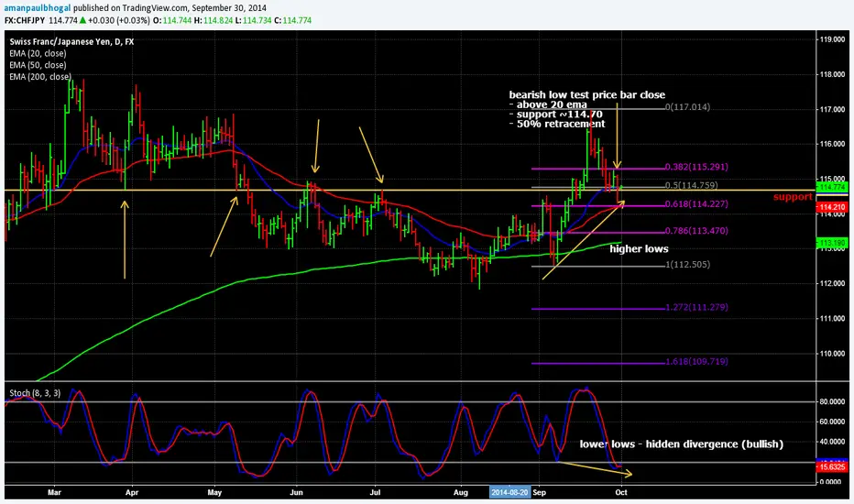The width and height of the screenshot is (854, 504).
Task: Click the 116.000 price axis label
Action: point(833,145)
